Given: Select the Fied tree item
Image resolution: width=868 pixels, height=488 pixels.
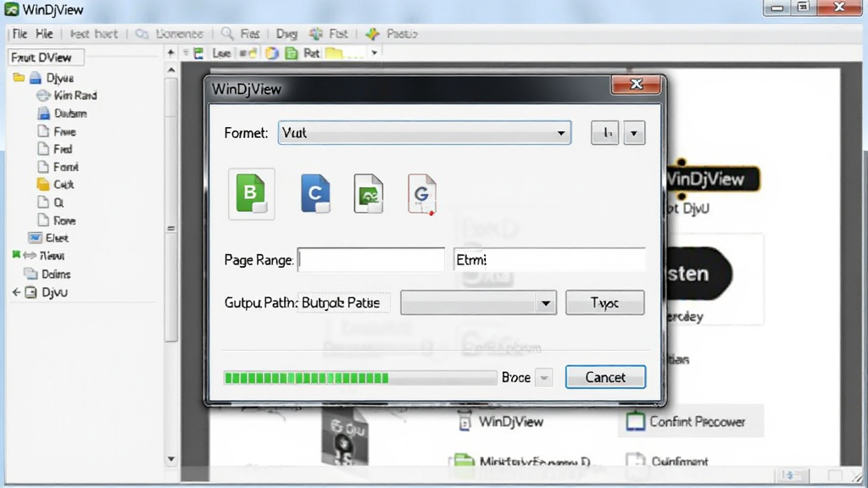Looking at the screenshot, I should [63, 149].
